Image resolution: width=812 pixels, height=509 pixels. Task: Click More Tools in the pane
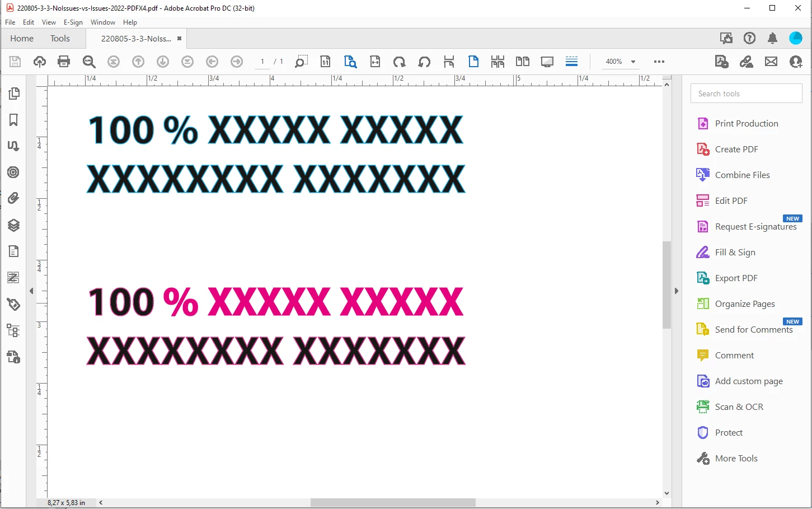(727, 459)
